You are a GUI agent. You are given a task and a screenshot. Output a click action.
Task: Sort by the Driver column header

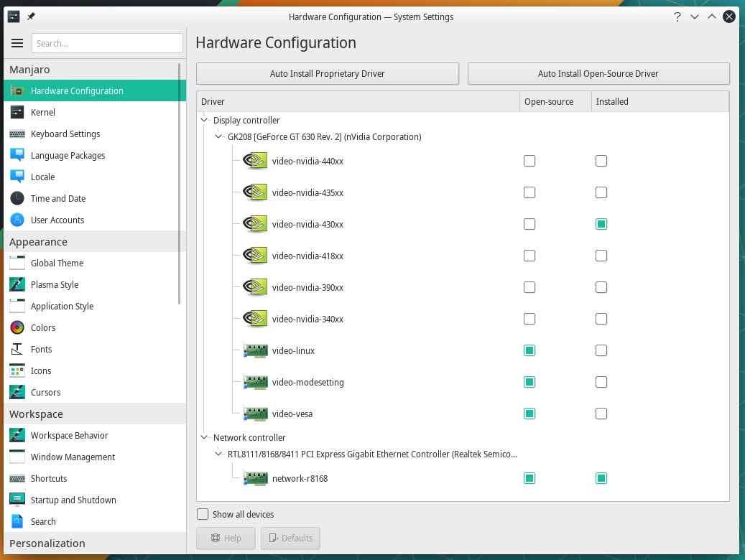click(x=358, y=102)
